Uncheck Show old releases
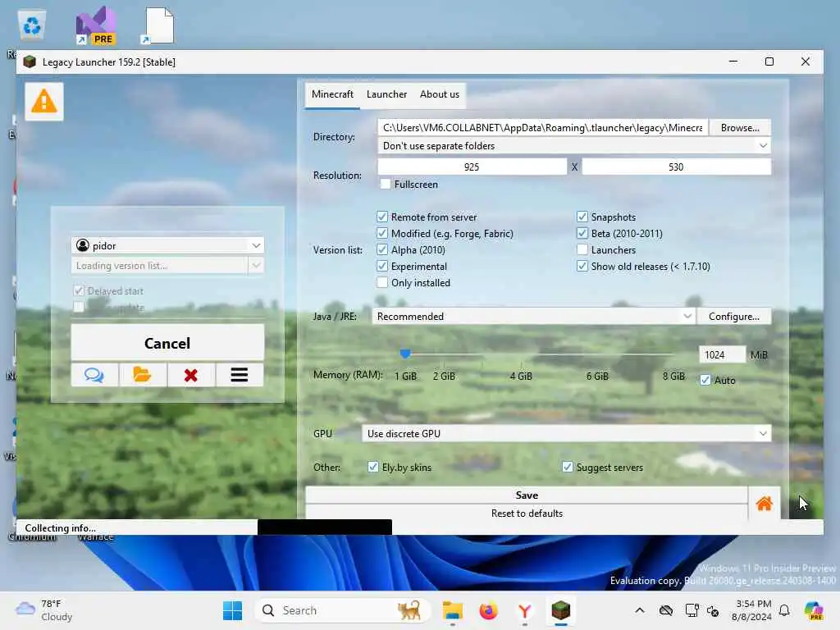Viewport: 840px width, 630px height. [582, 267]
